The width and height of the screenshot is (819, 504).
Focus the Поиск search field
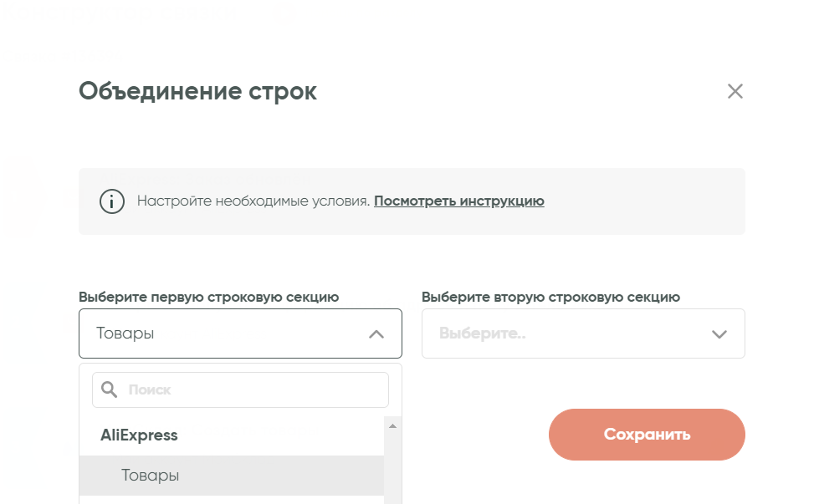click(x=251, y=389)
